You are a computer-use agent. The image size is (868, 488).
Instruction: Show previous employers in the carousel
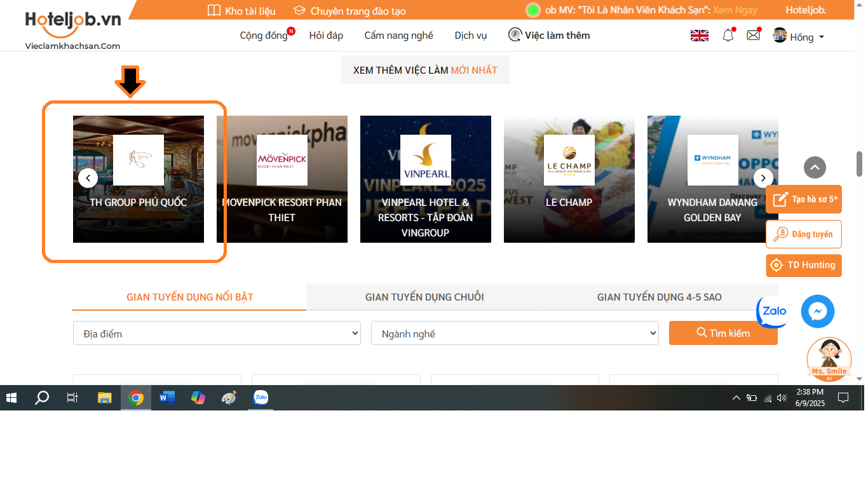click(x=88, y=178)
